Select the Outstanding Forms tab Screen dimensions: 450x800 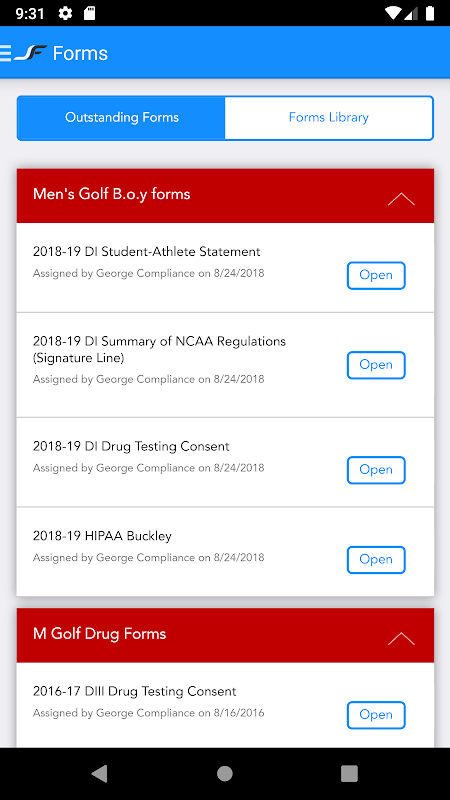pyautogui.click(x=121, y=118)
